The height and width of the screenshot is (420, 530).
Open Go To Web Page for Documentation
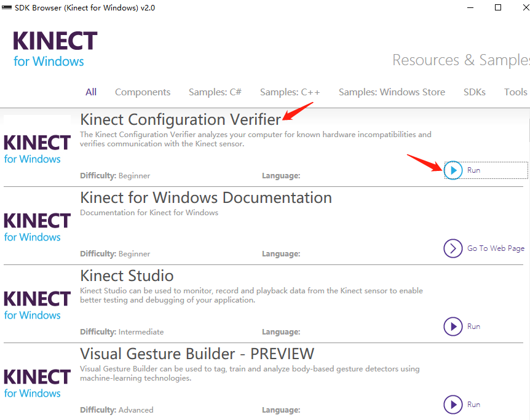495,248
